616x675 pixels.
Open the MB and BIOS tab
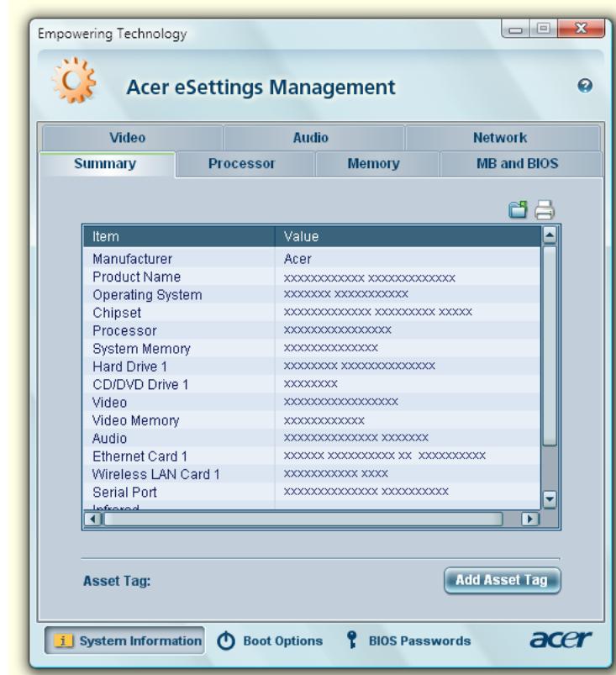click(521, 164)
